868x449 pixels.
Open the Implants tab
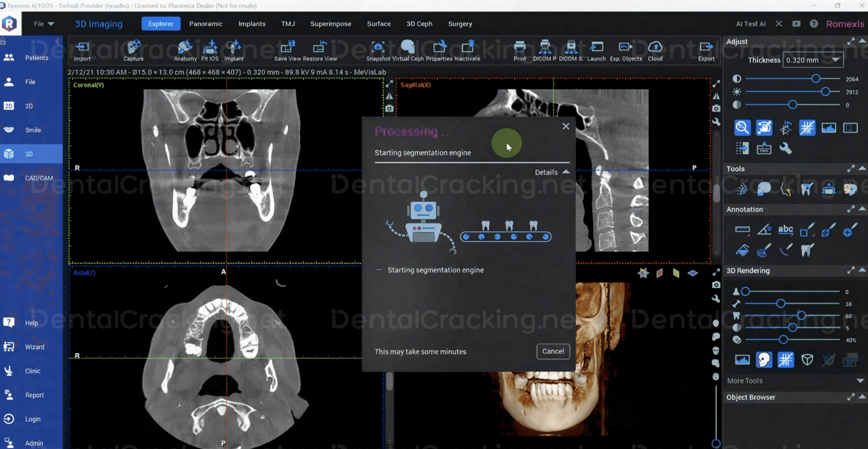click(x=252, y=24)
